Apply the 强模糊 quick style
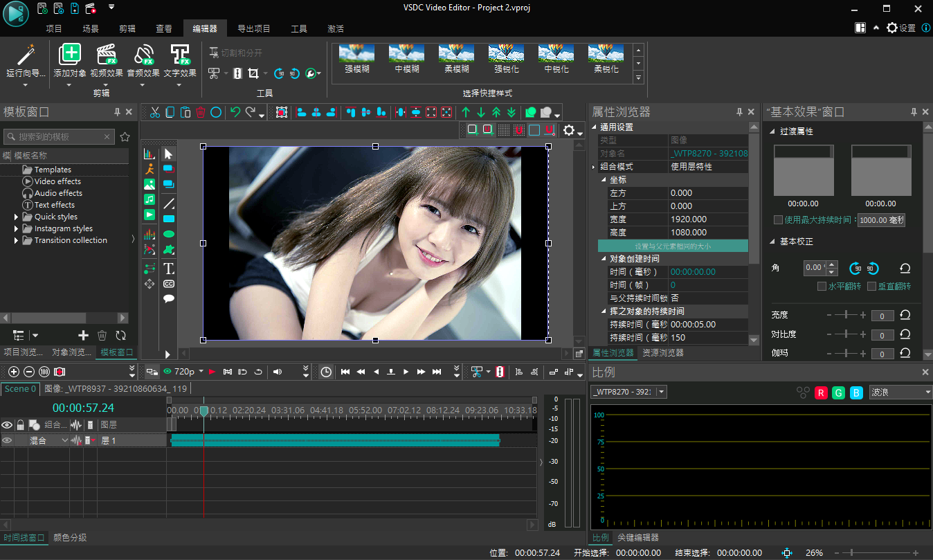Image resolution: width=933 pixels, height=560 pixels. [x=356, y=60]
